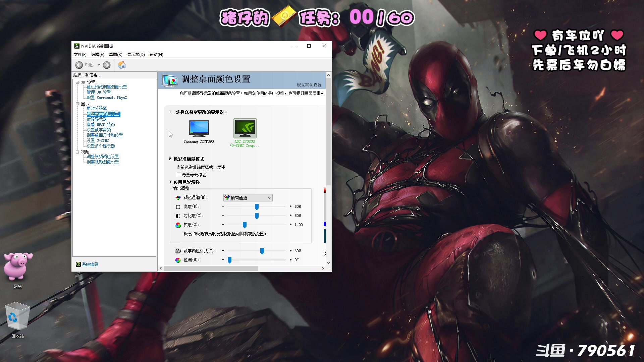Open the 桌面(K) menu
Image resolution: width=644 pixels, height=362 pixels.
[115, 54]
